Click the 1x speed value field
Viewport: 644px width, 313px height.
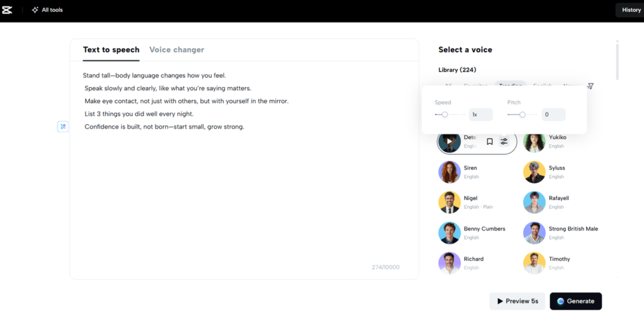click(x=480, y=115)
